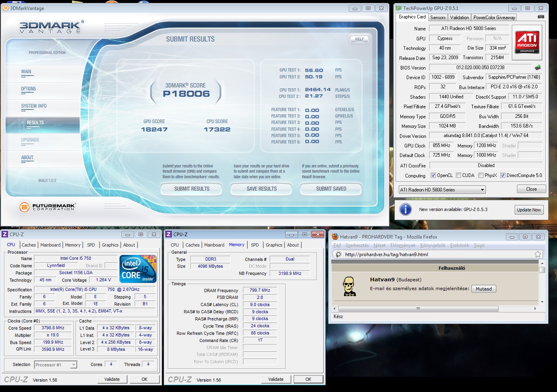Click the SAVE RESULTS button
The width and height of the screenshot is (557, 392).
coord(262,189)
